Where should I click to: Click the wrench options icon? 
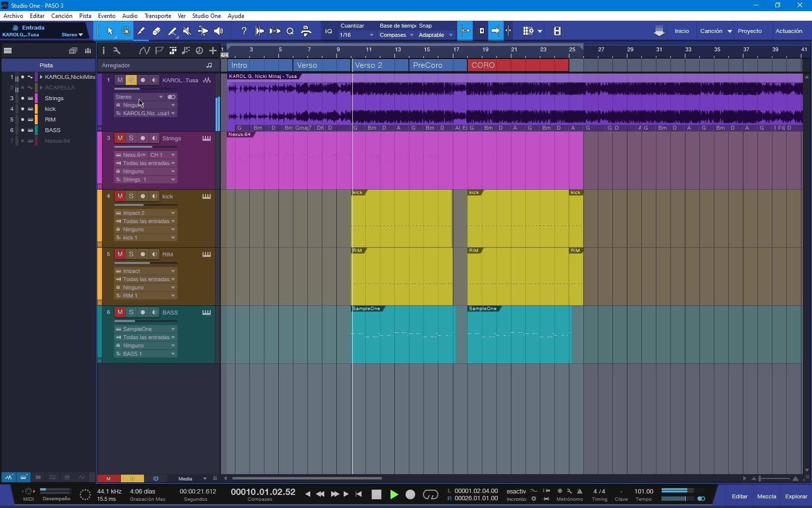point(116,50)
